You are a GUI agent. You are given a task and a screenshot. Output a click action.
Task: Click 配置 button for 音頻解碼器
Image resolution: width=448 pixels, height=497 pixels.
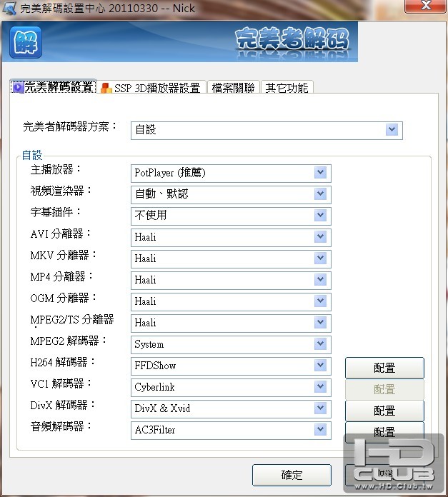(384, 432)
